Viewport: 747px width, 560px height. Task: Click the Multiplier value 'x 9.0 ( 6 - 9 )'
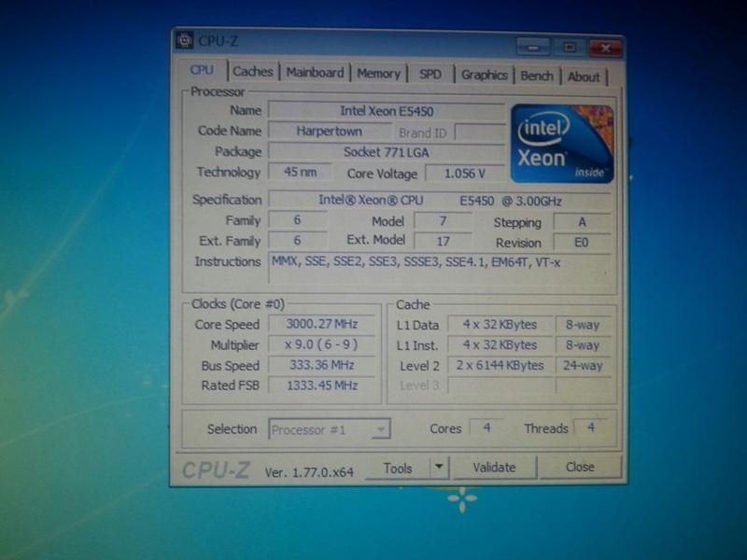(x=321, y=344)
